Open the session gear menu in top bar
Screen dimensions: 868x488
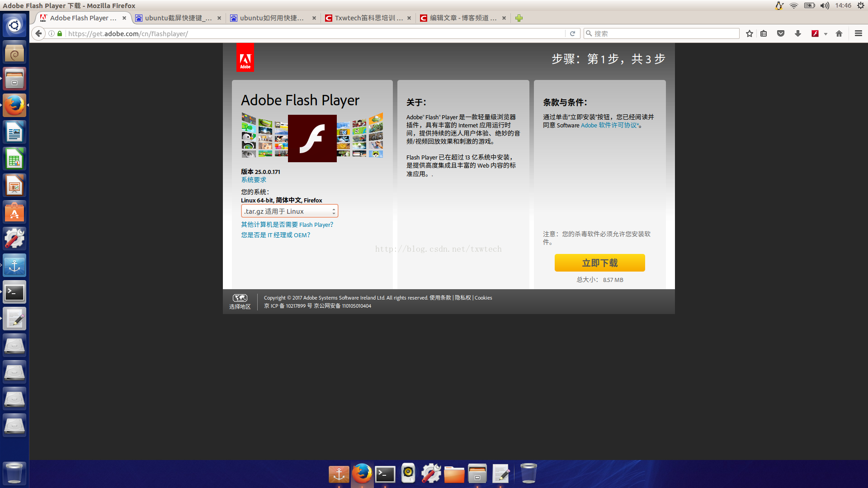[860, 5]
